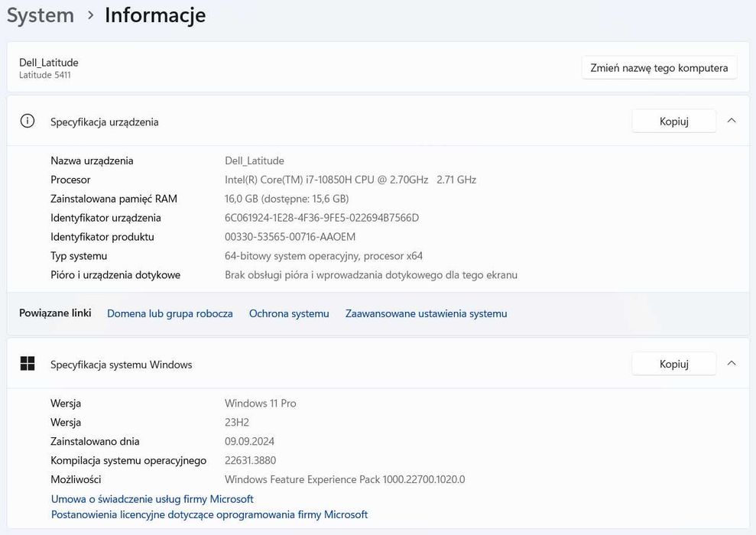This screenshot has height=535, width=756.
Task: Select the Identyfikator urządzenia label
Action: 105,218
